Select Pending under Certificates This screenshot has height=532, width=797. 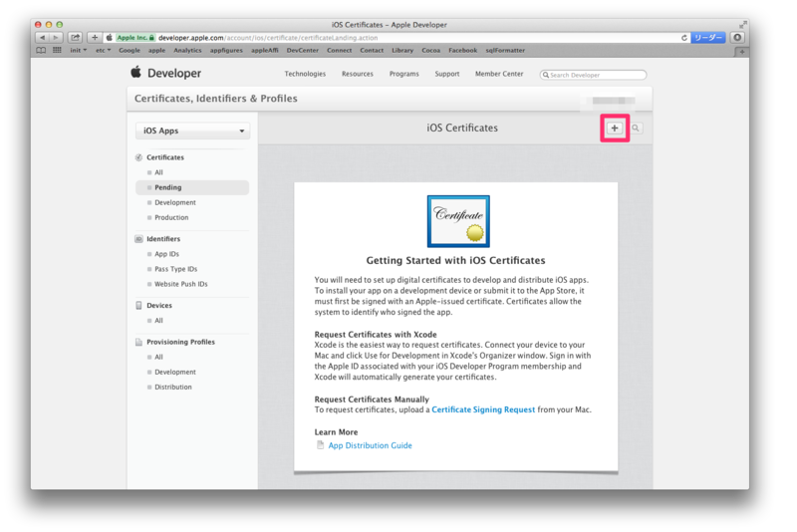[x=192, y=187]
